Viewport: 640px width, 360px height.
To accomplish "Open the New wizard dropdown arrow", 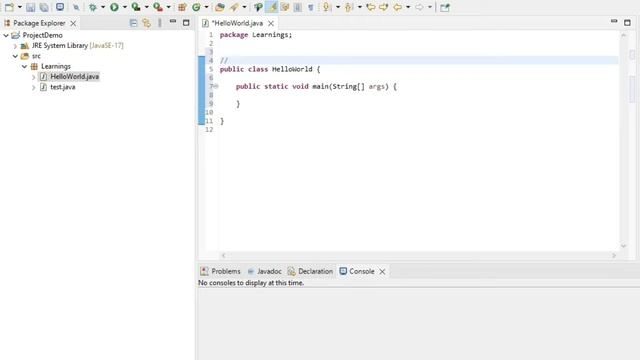I will coord(19,7).
